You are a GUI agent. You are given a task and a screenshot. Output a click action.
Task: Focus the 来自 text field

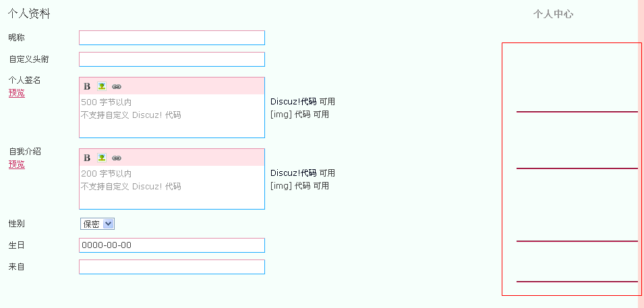(x=172, y=267)
